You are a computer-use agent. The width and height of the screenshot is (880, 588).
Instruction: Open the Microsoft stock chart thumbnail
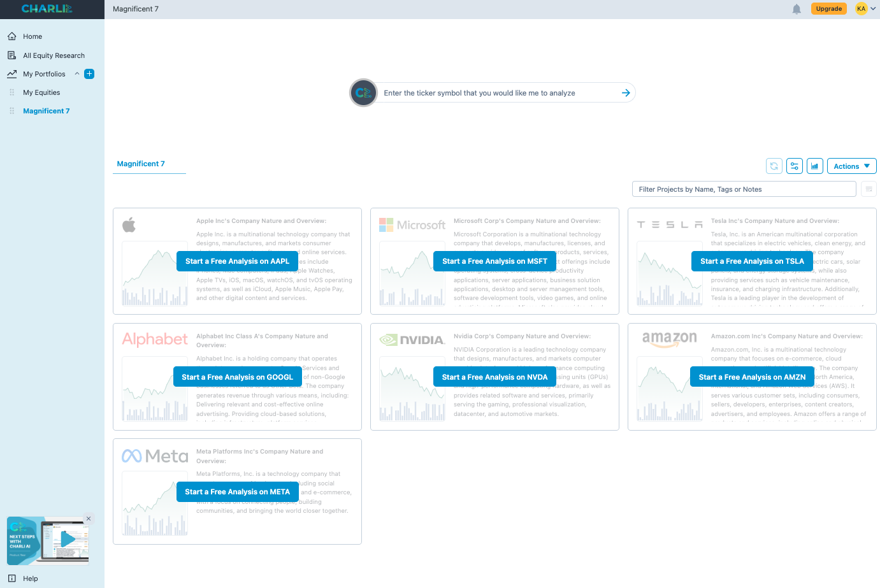point(412,273)
